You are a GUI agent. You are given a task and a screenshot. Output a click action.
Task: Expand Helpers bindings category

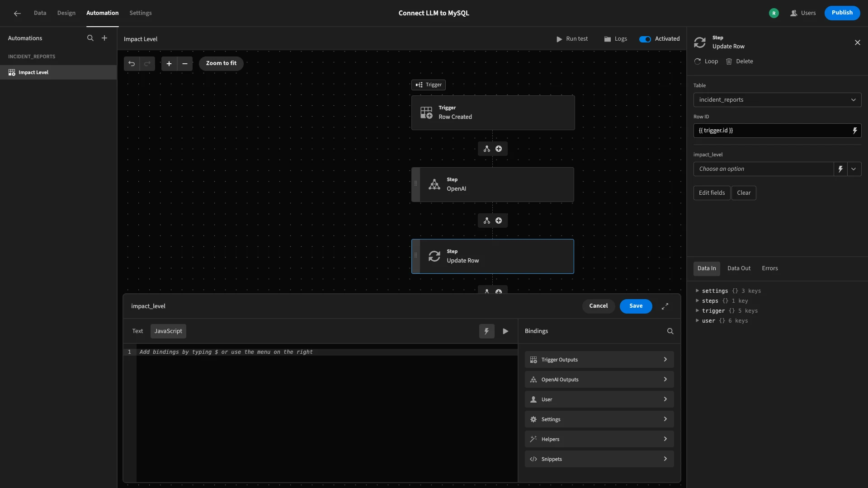point(599,439)
